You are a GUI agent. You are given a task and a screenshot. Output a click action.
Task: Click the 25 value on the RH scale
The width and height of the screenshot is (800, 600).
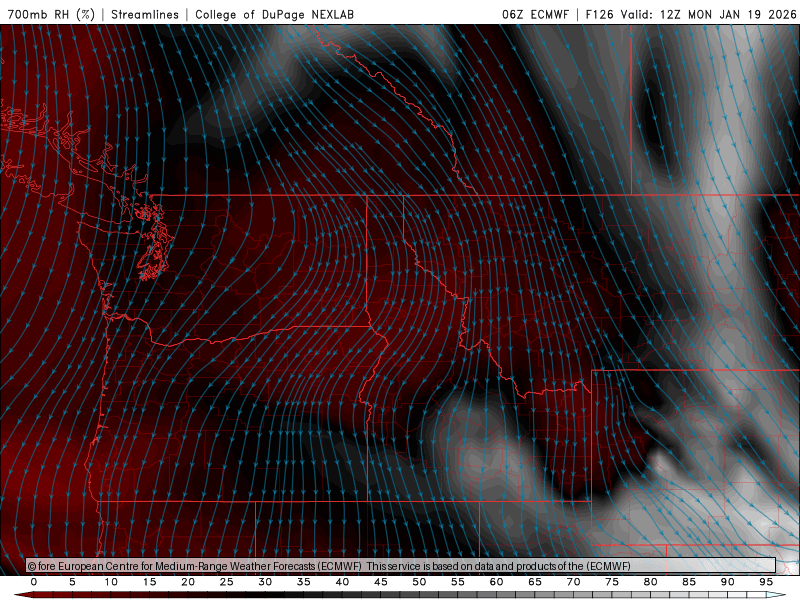click(x=227, y=582)
